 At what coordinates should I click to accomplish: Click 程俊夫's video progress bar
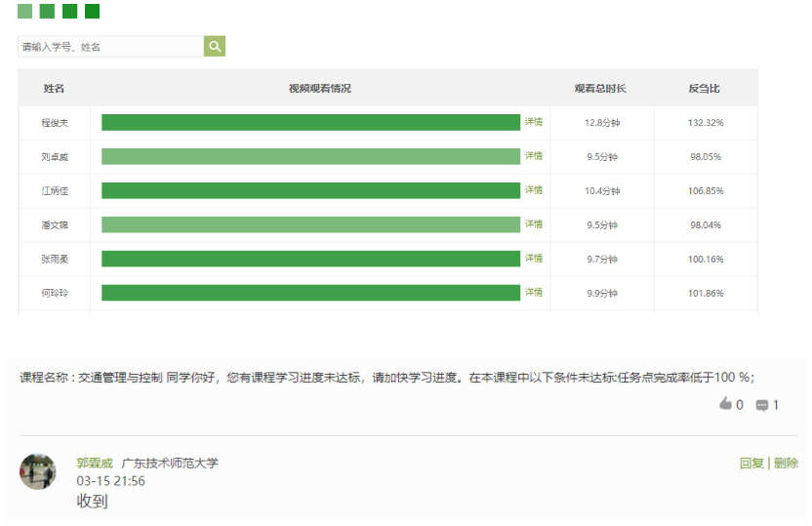[x=310, y=122]
